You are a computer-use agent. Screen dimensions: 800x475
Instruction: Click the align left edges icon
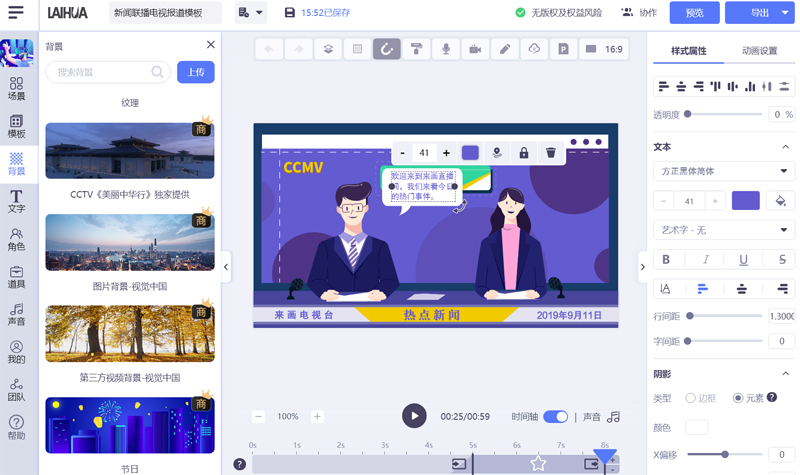click(663, 86)
